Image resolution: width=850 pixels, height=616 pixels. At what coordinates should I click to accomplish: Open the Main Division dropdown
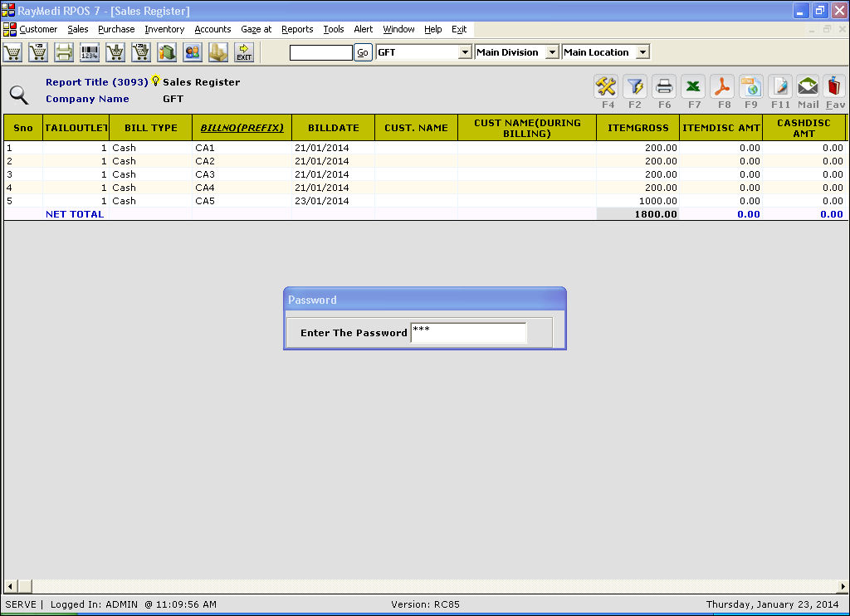[x=552, y=52]
